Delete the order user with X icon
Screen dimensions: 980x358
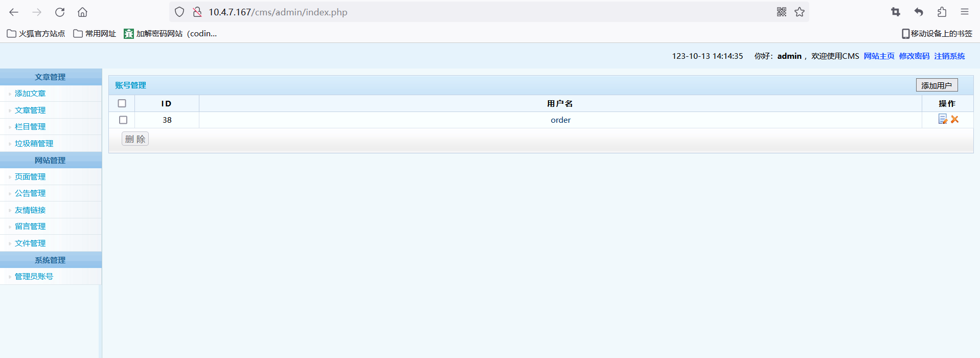pos(954,119)
